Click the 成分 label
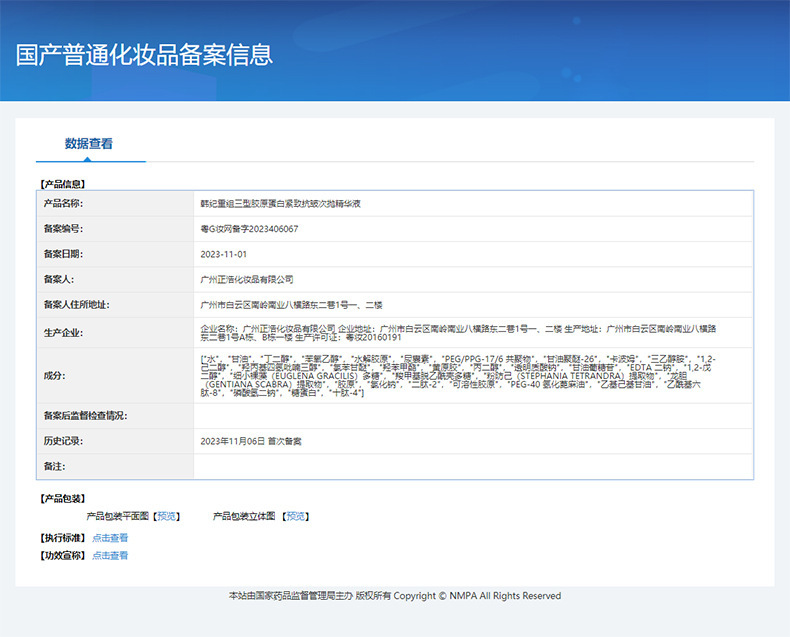This screenshot has width=790, height=637. pyautogui.click(x=54, y=375)
